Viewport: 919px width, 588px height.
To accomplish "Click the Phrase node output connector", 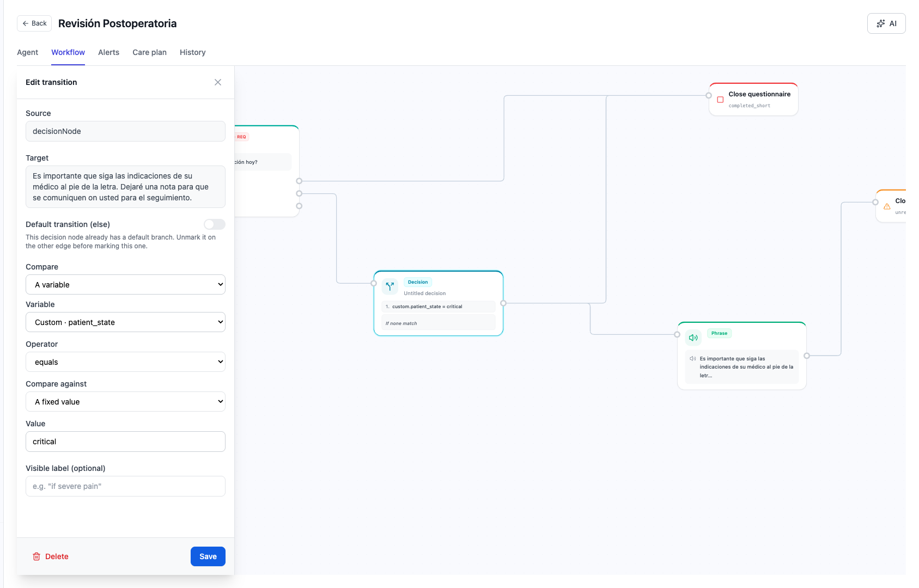I will coord(807,356).
